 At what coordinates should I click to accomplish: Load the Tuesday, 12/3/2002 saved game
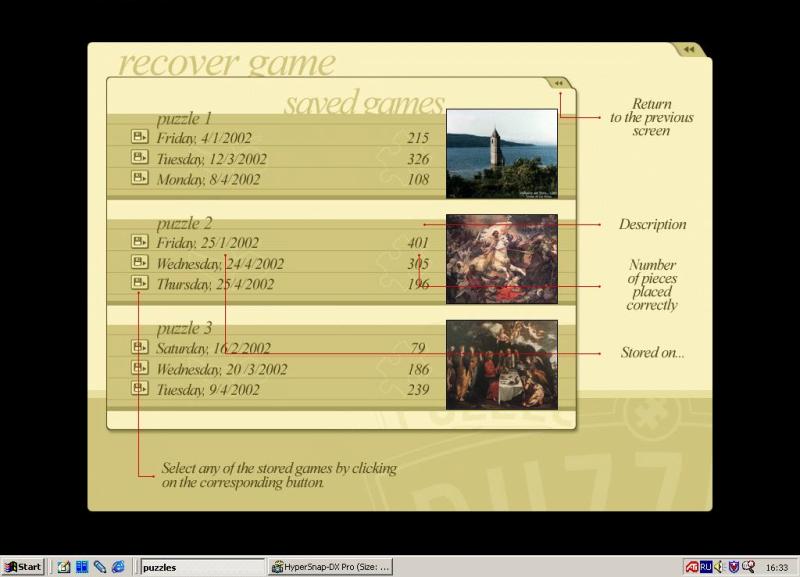139,158
